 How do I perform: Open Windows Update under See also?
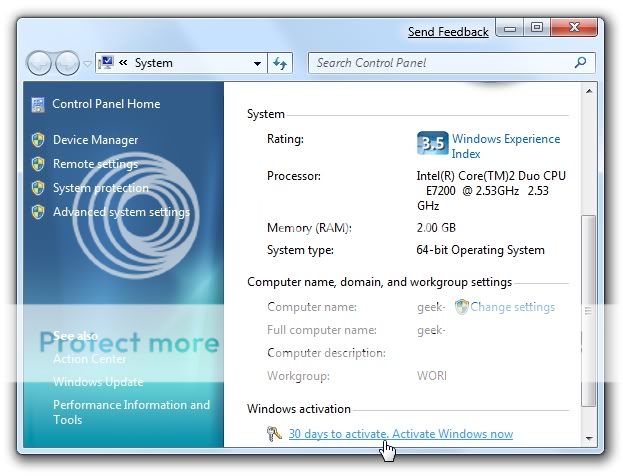(98, 382)
